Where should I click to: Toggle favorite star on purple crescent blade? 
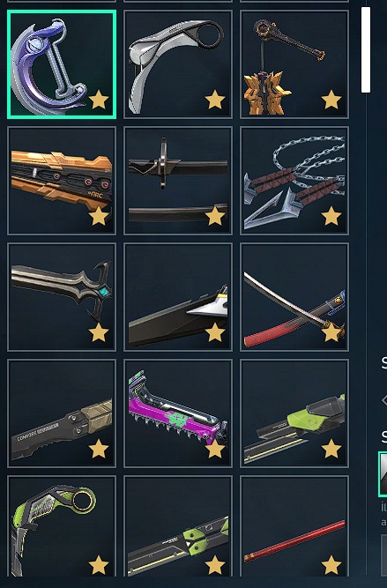coord(99,100)
